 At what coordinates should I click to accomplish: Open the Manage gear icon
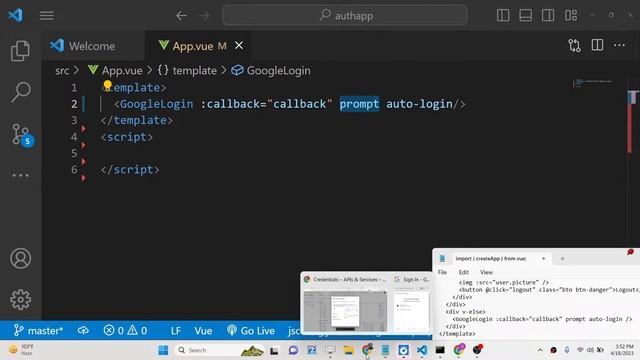(x=20, y=300)
